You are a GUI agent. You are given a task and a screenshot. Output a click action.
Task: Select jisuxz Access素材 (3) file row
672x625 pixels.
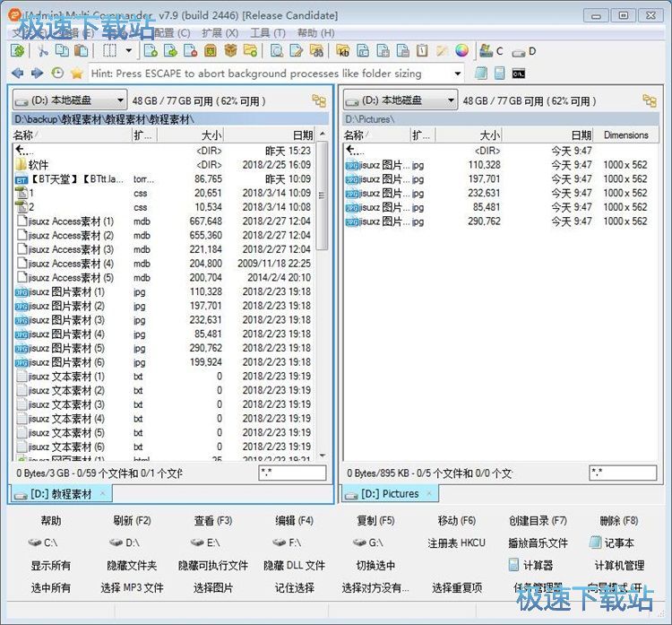tap(165, 249)
